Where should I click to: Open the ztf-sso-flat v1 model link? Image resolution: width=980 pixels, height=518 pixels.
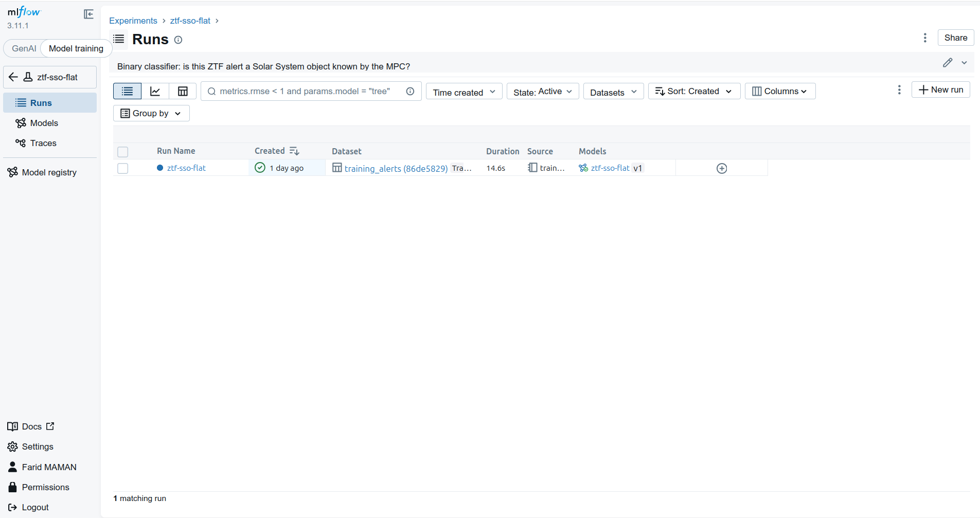coord(610,168)
